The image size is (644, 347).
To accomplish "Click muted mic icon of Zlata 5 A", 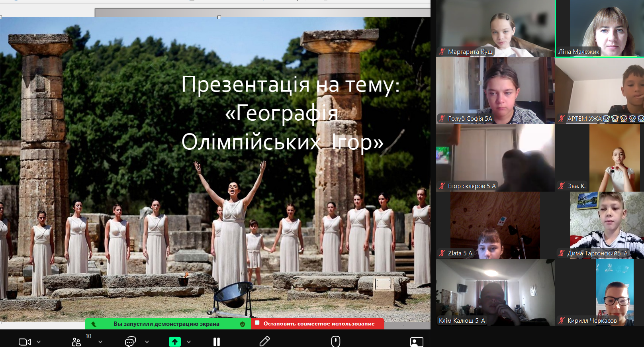I will (442, 253).
